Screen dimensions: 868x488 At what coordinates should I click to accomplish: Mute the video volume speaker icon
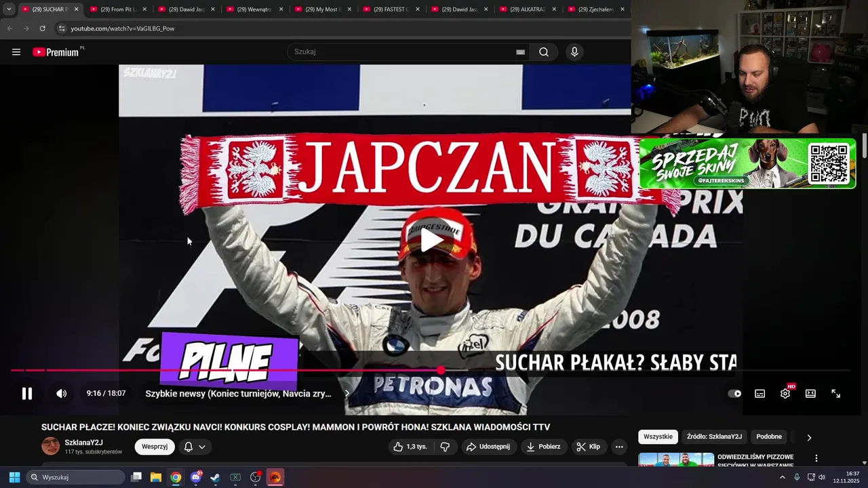click(61, 393)
